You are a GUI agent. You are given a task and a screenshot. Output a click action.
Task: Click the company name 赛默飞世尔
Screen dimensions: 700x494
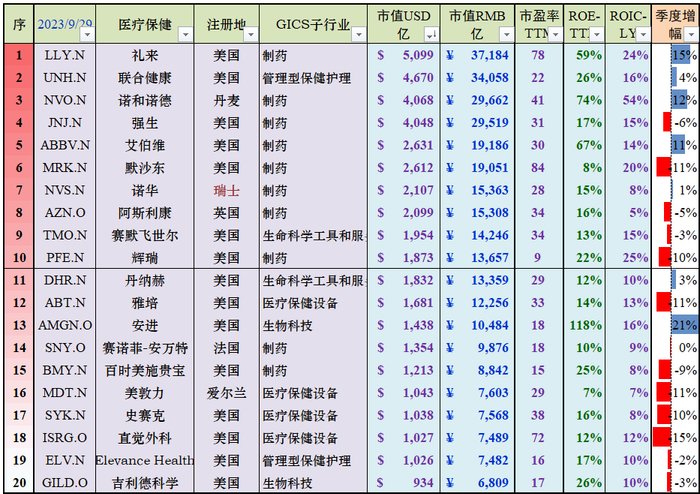point(145,235)
